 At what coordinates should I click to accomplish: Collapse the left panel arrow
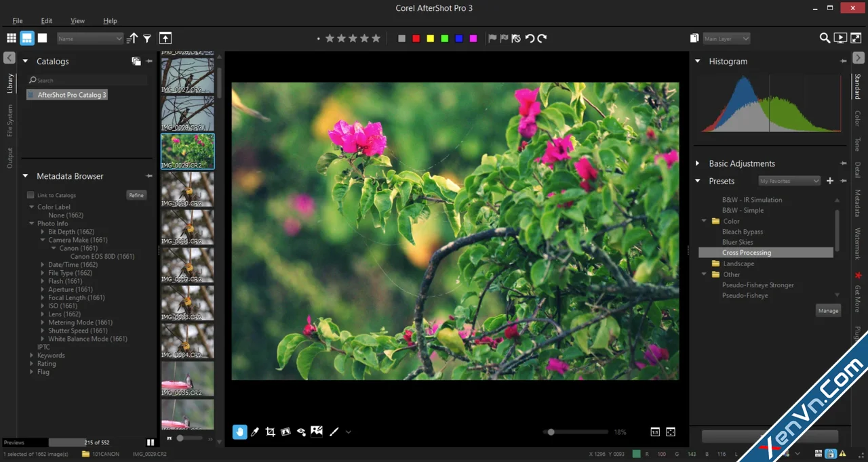pos(9,58)
